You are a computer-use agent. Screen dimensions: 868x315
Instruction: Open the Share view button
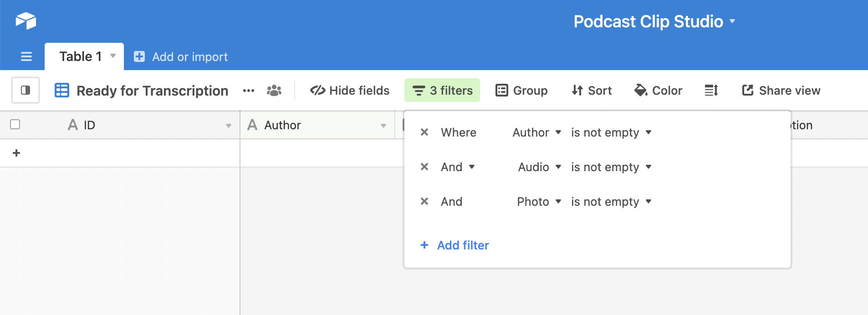click(781, 91)
